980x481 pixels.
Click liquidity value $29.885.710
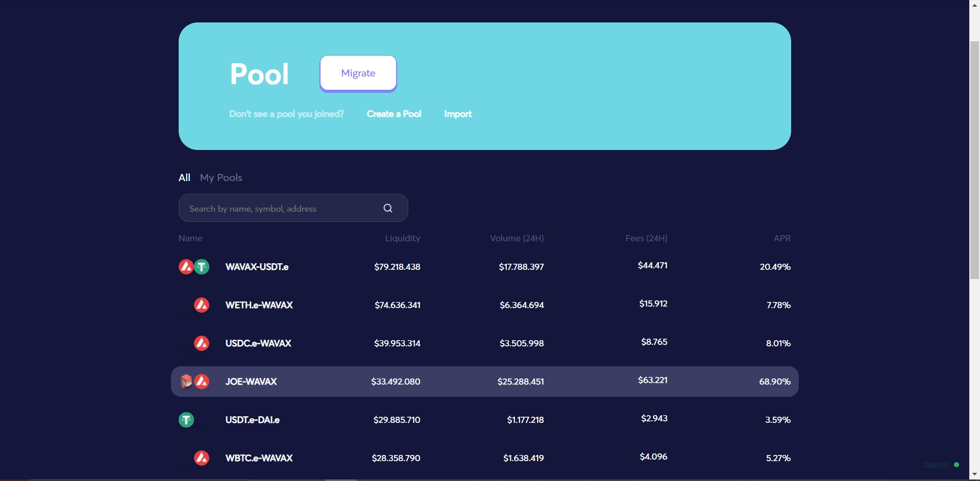[397, 420]
